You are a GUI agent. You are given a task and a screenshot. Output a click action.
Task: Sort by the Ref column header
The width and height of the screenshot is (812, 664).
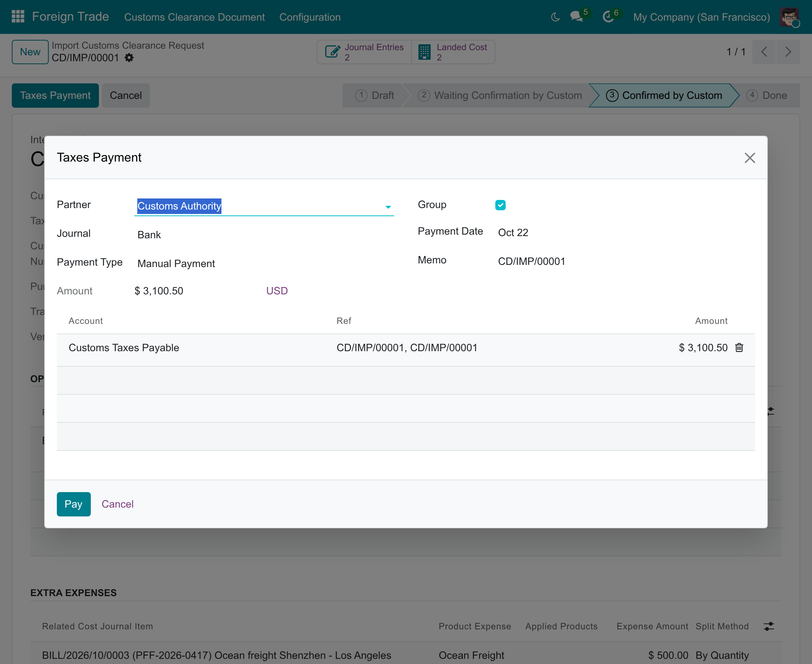344,321
